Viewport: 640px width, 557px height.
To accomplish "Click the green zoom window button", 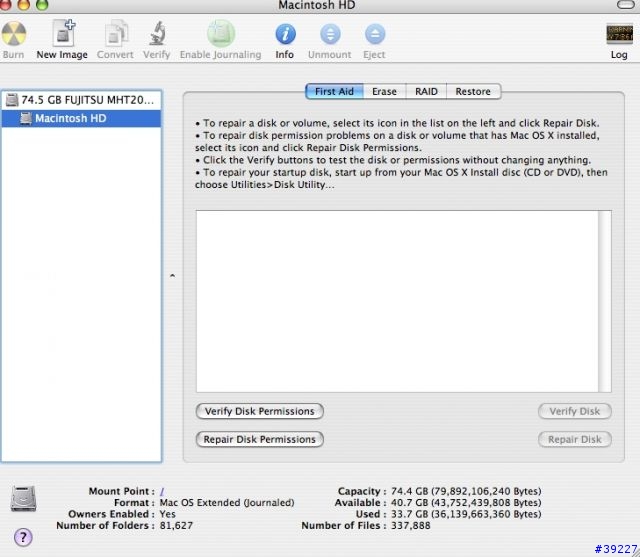I will [42, 4].
